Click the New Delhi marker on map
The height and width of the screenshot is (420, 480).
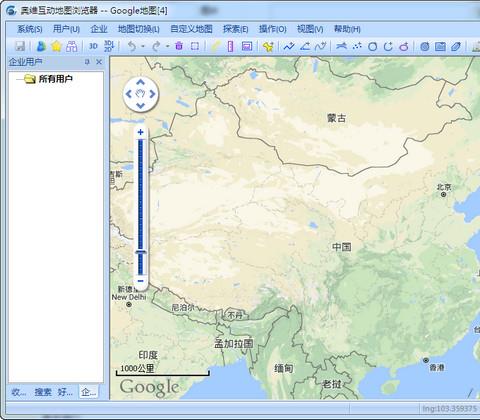[129, 304]
